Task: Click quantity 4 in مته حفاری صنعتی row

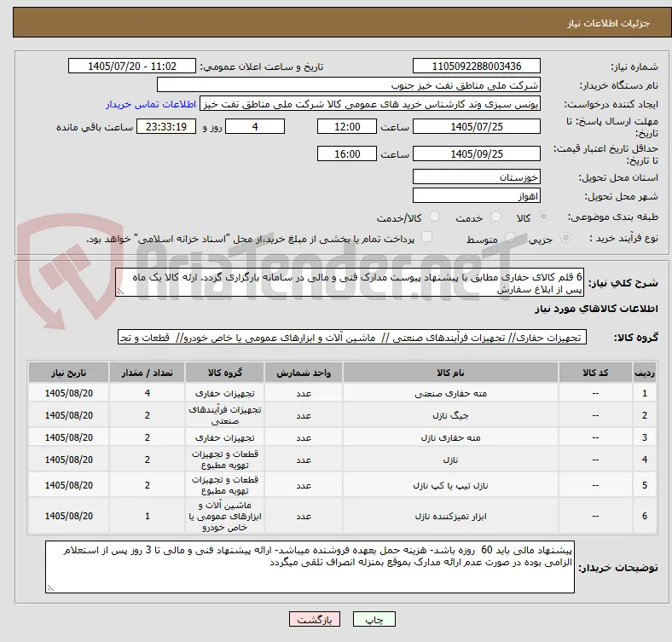Action: pos(147,393)
